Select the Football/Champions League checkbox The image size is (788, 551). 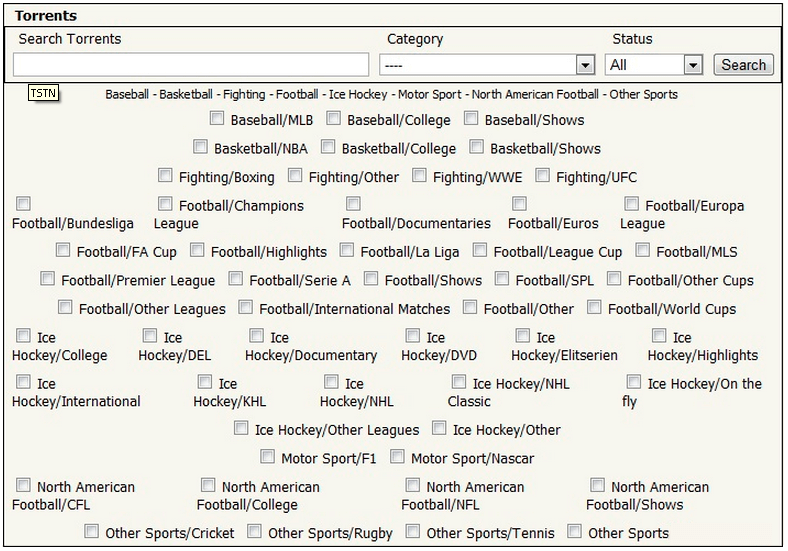(x=165, y=204)
